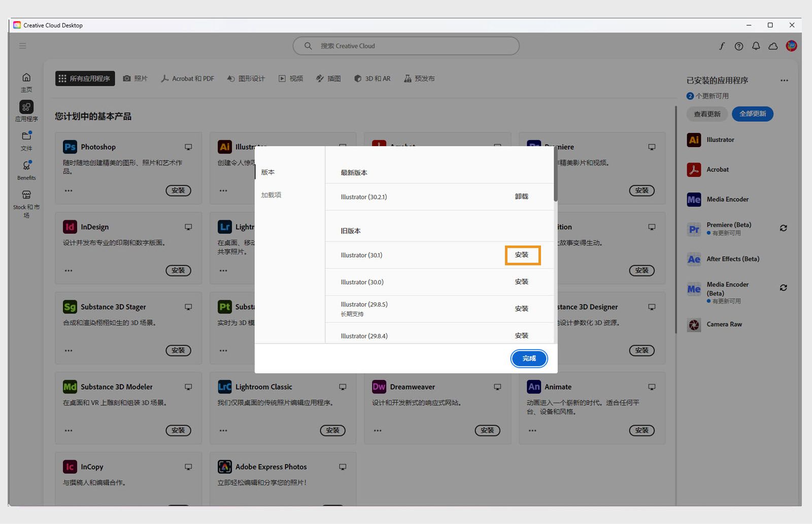Open the hamburger menu at top left

(22, 45)
